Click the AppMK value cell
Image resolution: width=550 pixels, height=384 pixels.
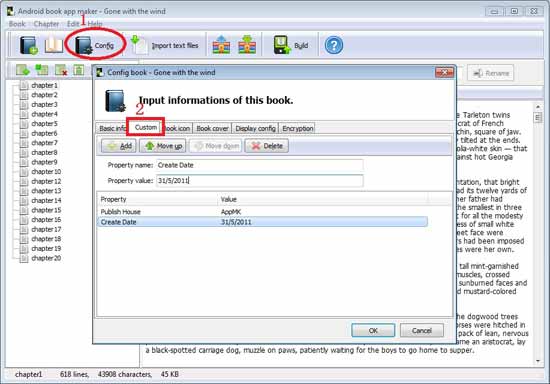(x=231, y=212)
